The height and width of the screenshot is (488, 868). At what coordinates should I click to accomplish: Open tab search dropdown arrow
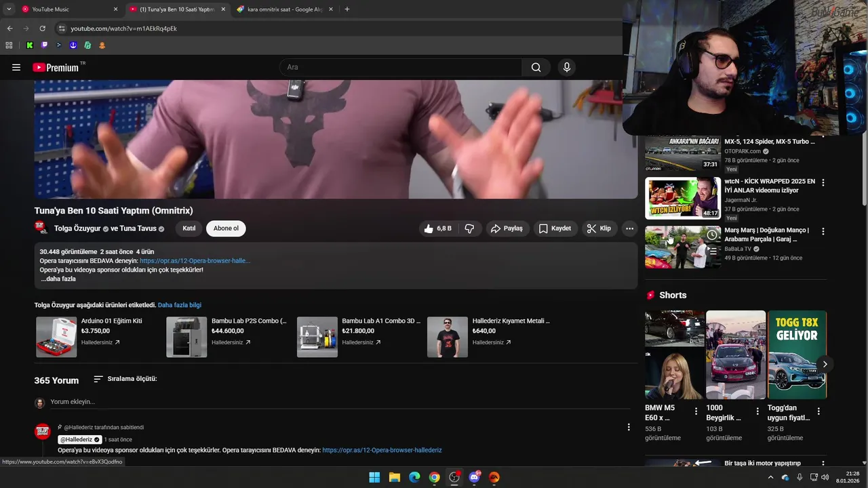(8, 9)
